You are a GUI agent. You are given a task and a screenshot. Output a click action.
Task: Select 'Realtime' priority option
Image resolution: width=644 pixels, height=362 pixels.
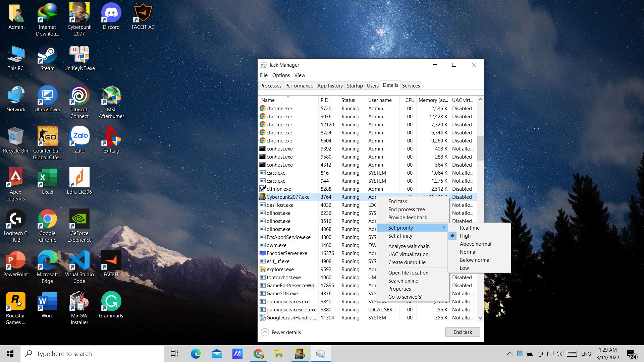click(469, 228)
